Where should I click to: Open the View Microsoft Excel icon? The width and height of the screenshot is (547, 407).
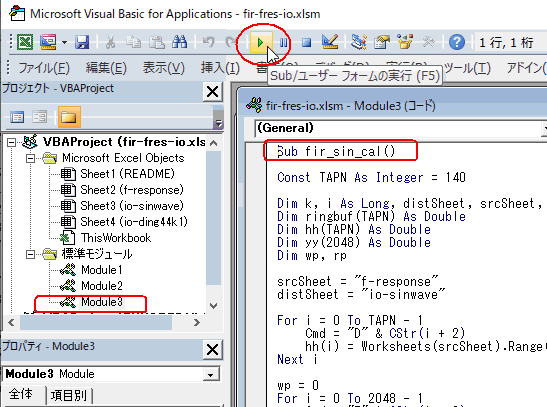25,42
